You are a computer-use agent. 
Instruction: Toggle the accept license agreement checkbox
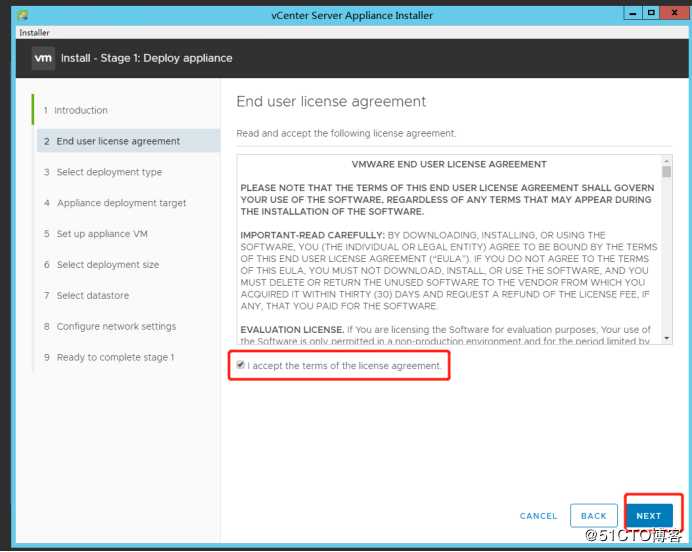241,364
